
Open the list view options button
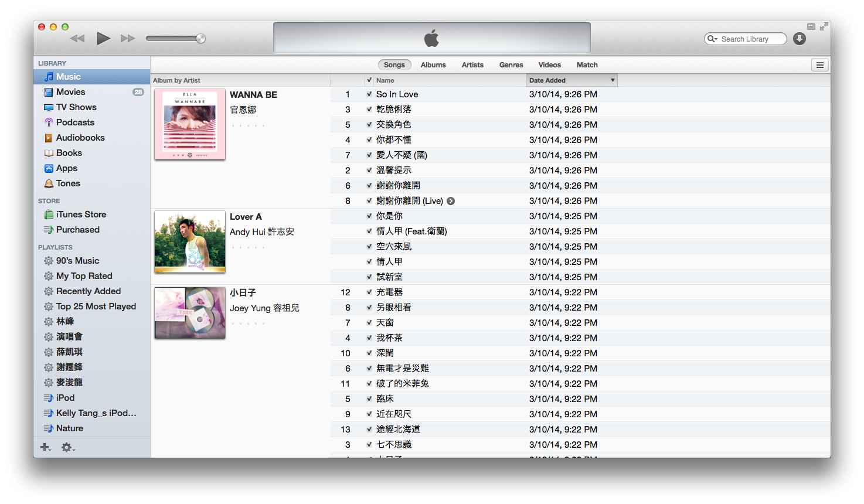[820, 65]
